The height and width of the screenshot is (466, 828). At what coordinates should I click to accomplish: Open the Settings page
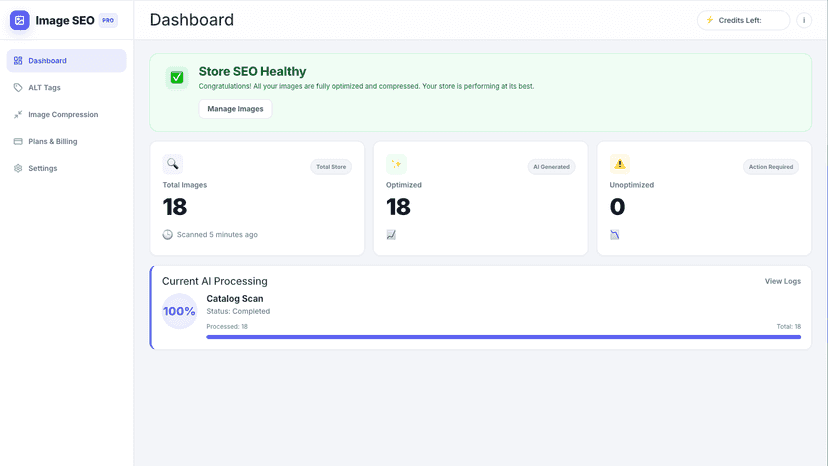(x=67, y=169)
